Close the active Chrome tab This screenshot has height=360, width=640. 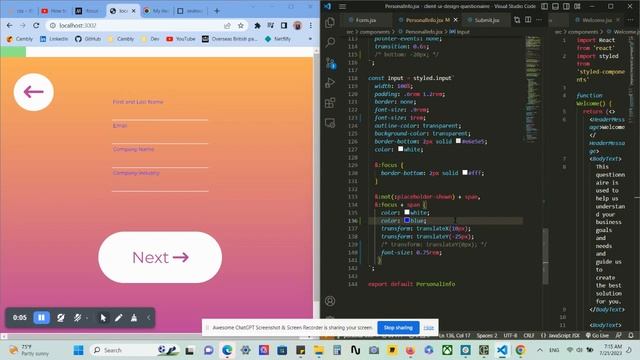coord(133,11)
